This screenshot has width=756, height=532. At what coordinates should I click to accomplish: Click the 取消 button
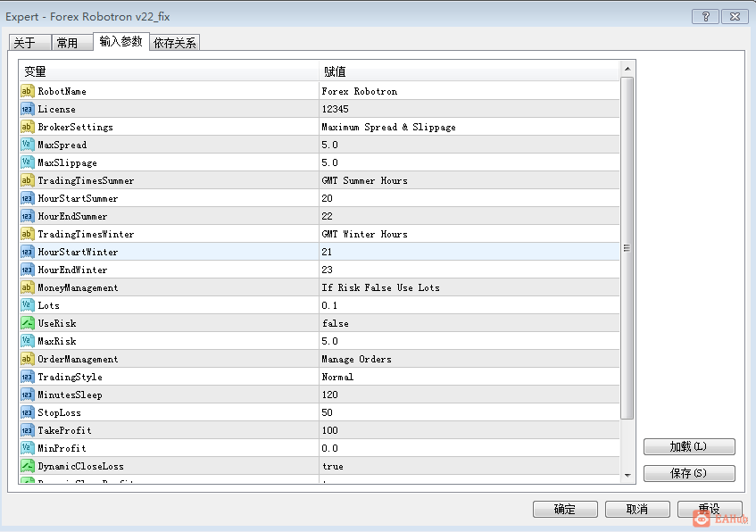637,509
